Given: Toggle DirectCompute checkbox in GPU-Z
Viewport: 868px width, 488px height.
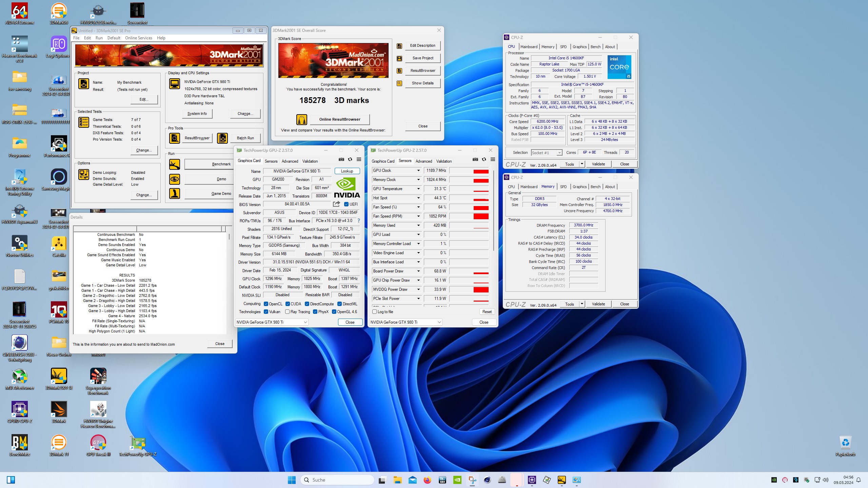Looking at the screenshot, I should point(307,304).
